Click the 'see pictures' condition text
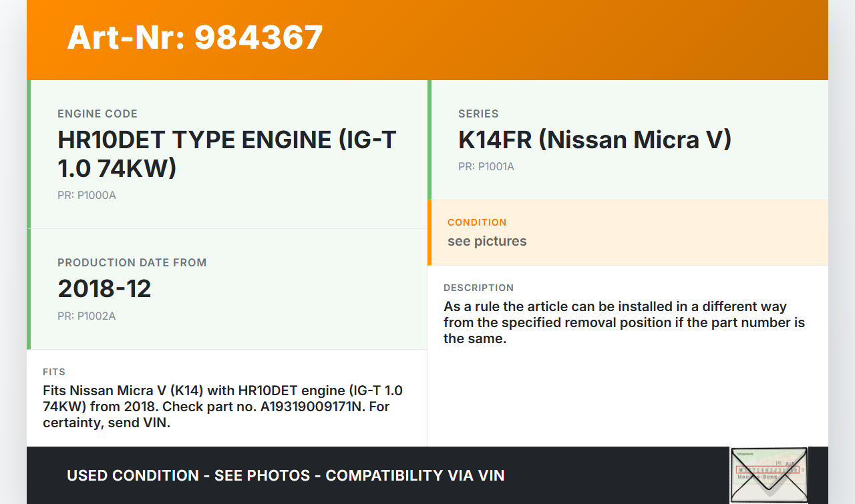The image size is (855, 504). (x=487, y=241)
